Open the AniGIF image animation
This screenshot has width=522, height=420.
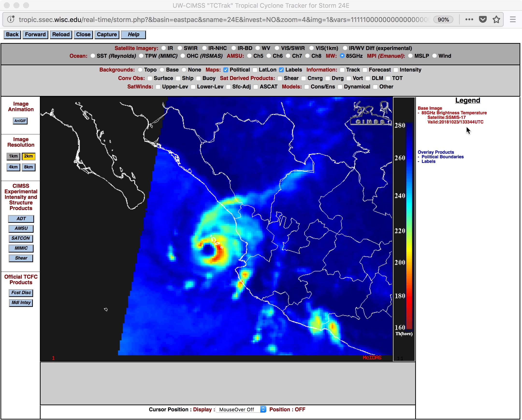(x=20, y=121)
